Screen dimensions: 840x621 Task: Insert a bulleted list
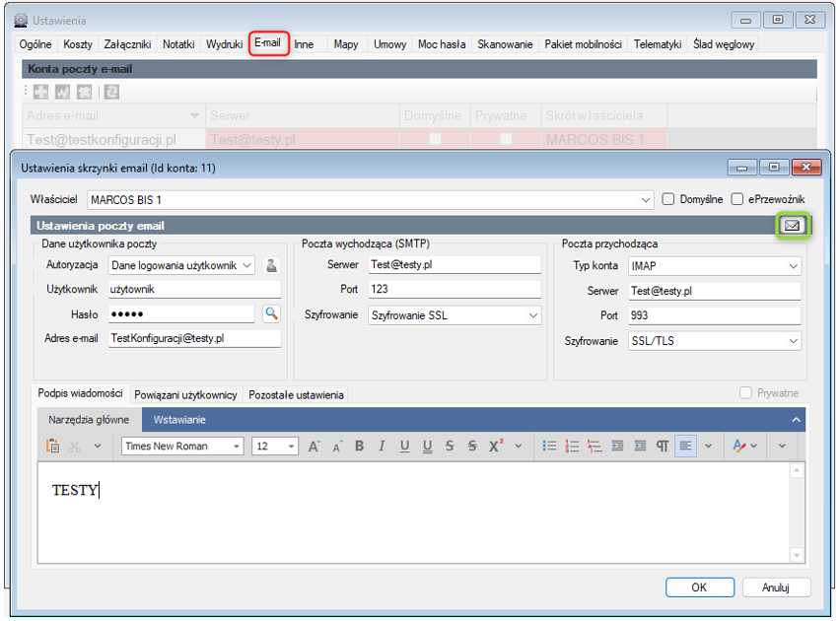pos(549,446)
